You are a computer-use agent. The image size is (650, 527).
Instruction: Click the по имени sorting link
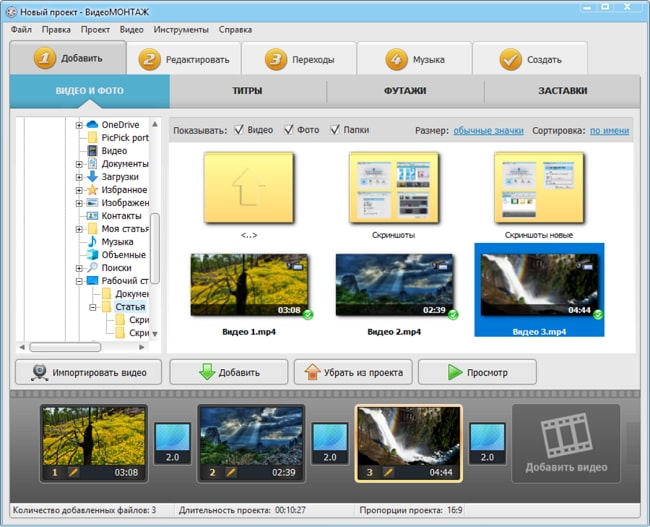608,130
